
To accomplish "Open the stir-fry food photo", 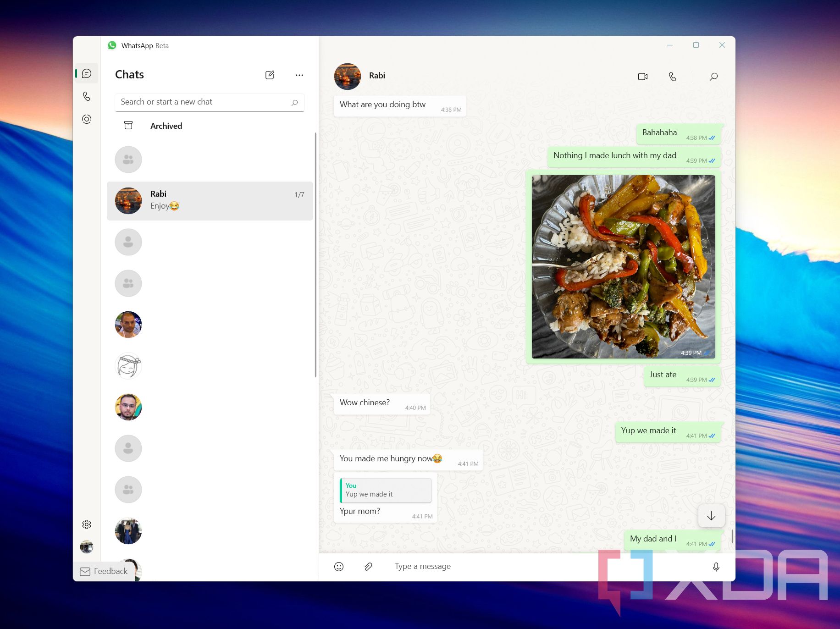I will click(x=623, y=266).
